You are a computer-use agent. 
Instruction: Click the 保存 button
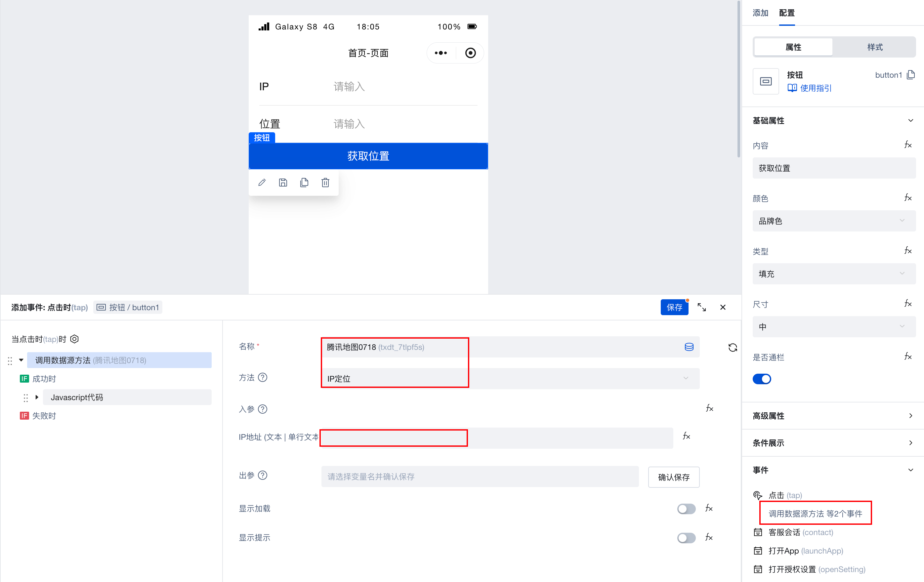pyautogui.click(x=674, y=307)
